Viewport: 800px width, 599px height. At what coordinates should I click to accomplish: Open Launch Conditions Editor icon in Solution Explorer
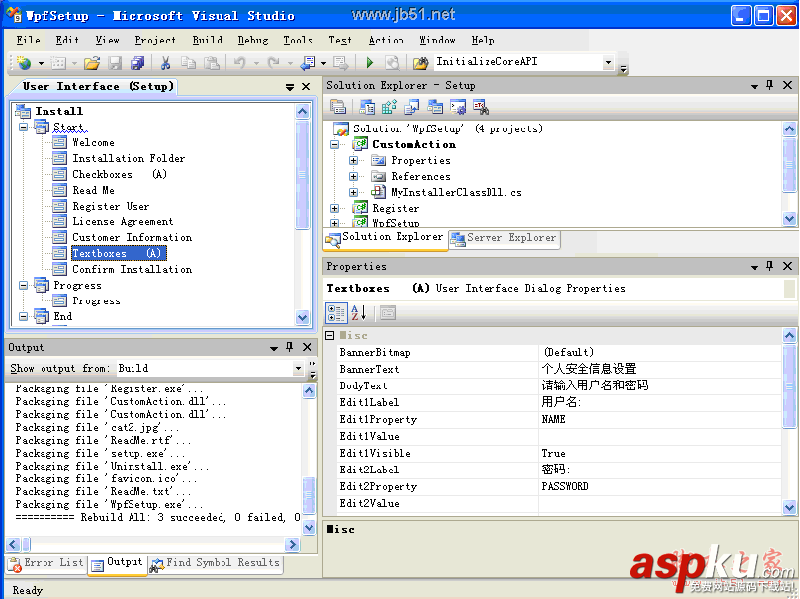[481, 107]
